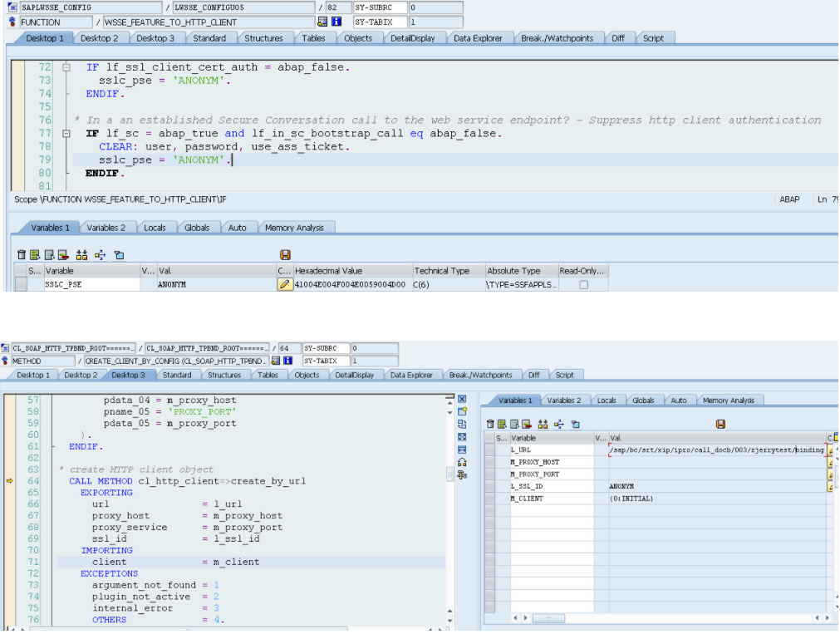Screen dimensions: 840x634
Task: Click the trash icon above the L_URL variable
Action: tap(491, 424)
